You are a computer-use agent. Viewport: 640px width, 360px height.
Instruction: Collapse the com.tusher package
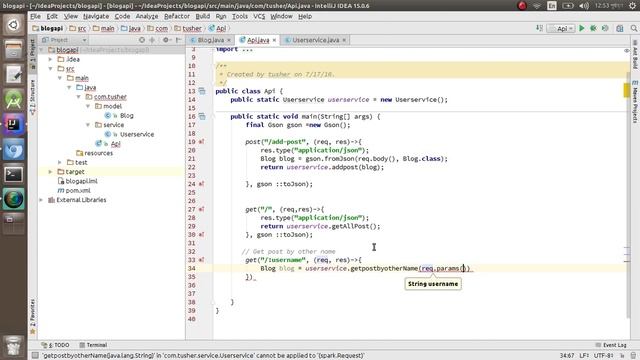[x=79, y=97]
